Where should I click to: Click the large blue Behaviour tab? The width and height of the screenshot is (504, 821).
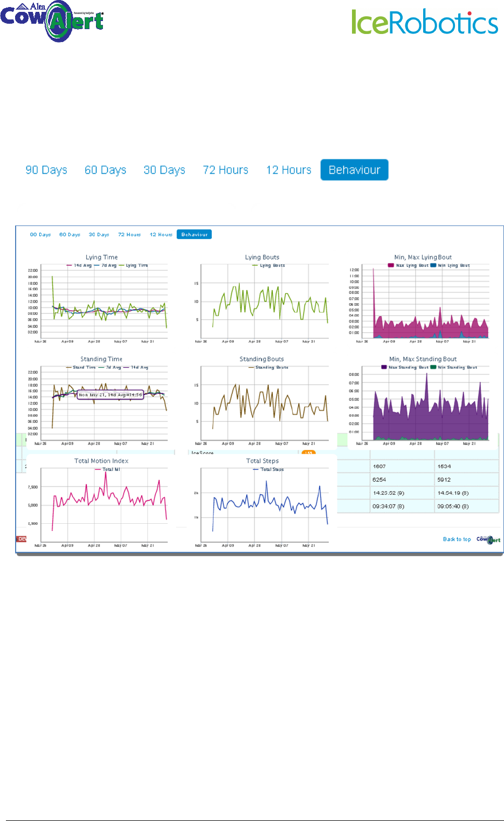click(355, 170)
